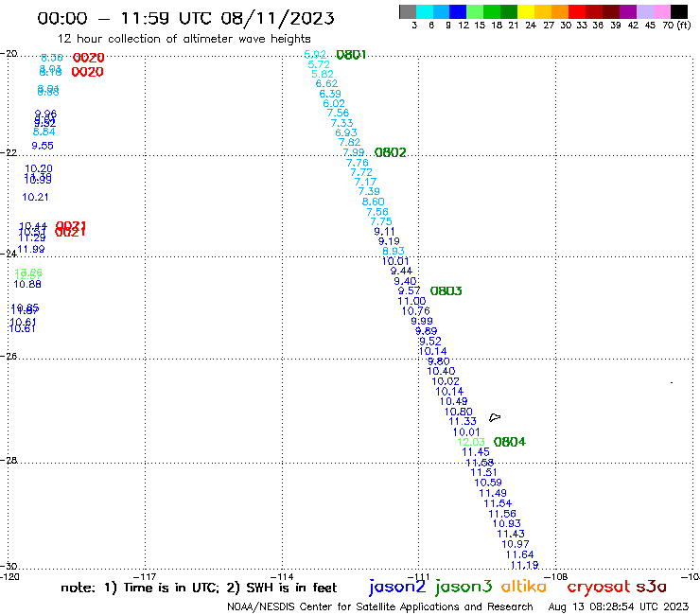Click the jason2 satellite legend label

tap(397, 587)
